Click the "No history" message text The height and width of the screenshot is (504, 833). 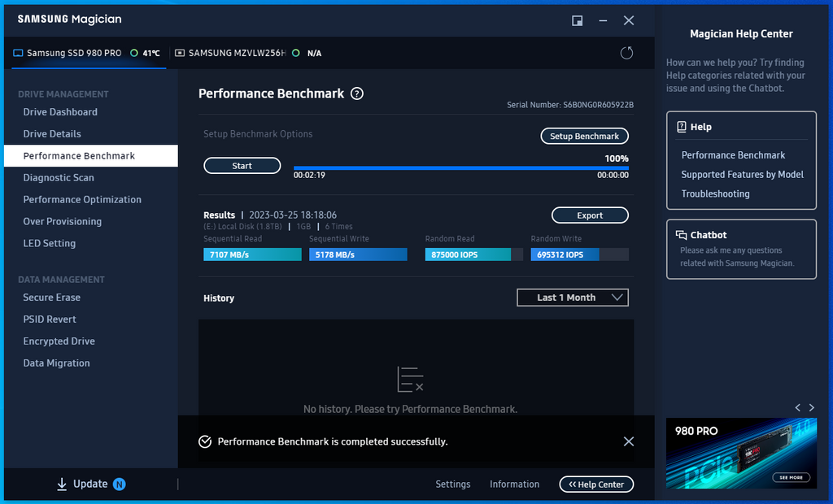click(x=410, y=409)
